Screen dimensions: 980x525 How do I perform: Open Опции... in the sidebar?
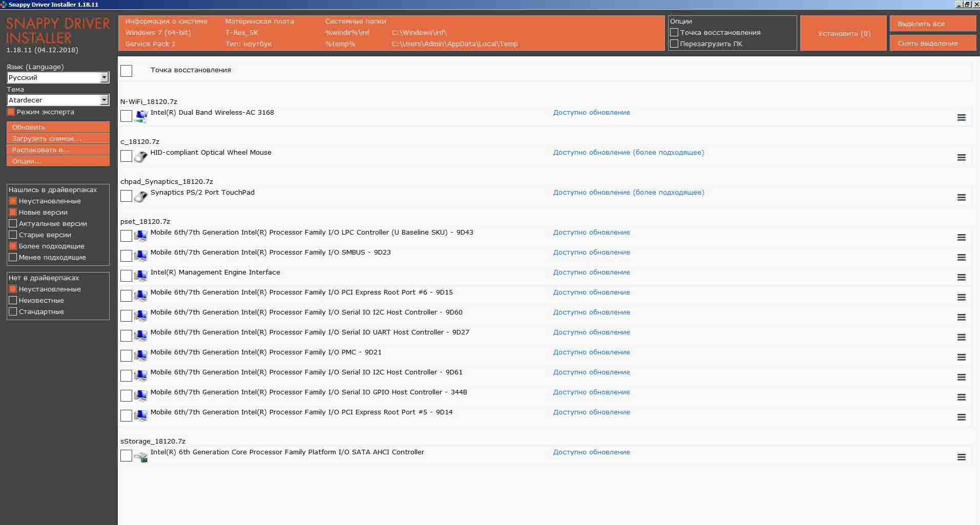[x=58, y=161]
